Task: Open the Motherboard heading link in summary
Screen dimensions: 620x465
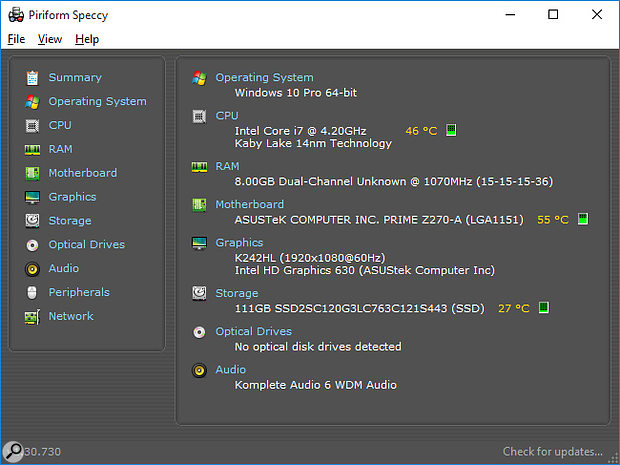Action: tap(250, 204)
